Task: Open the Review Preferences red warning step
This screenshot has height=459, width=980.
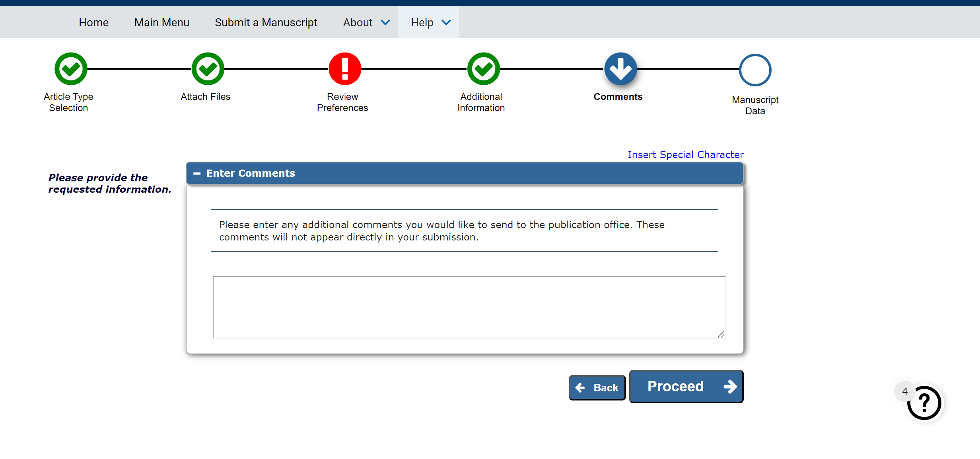Action: (345, 69)
